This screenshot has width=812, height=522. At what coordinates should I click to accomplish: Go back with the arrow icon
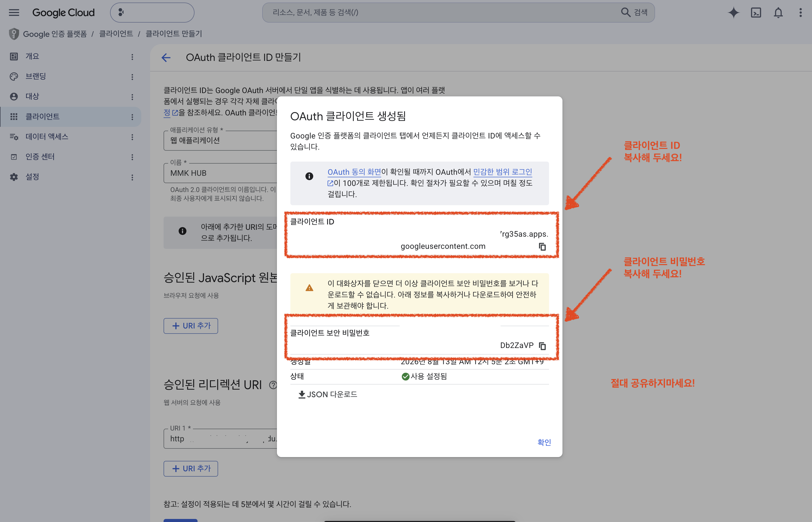166,58
